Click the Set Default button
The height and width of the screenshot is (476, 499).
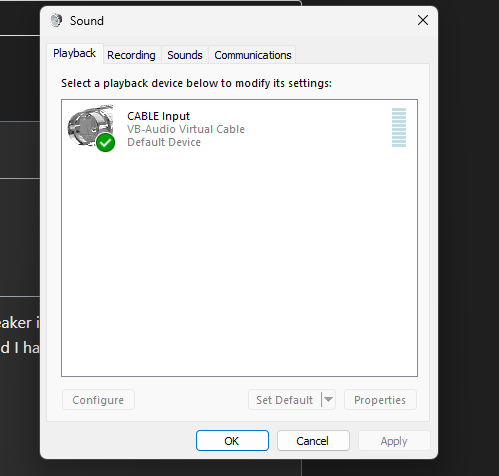click(284, 400)
